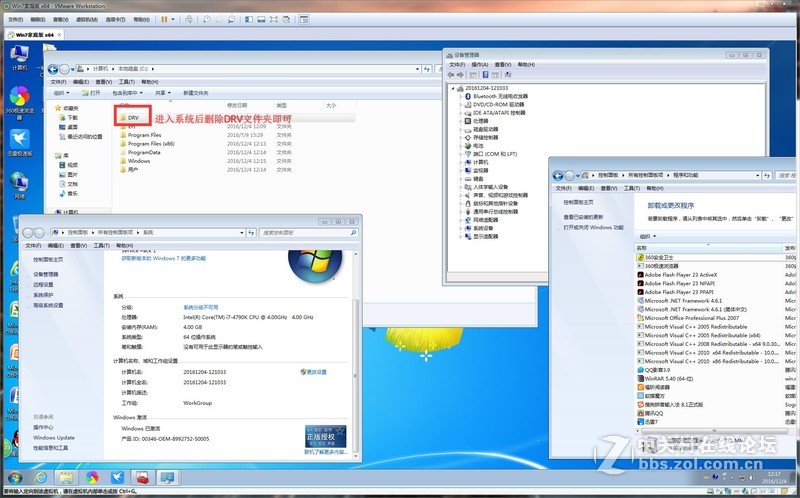Image resolution: width=800 pixels, height=498 pixels.
Task: Click 设备管理器 link in System window sidebar
Action: (46, 275)
